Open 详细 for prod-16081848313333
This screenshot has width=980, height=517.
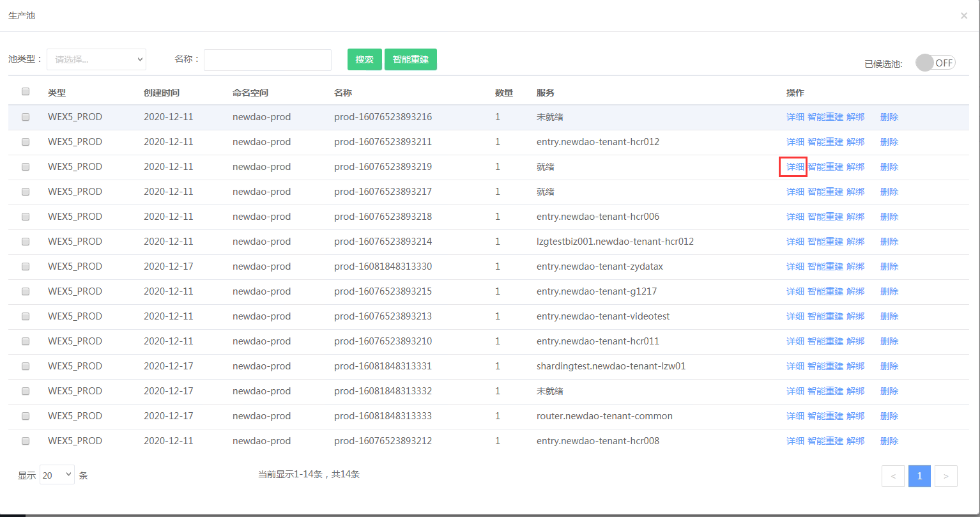[x=795, y=416]
